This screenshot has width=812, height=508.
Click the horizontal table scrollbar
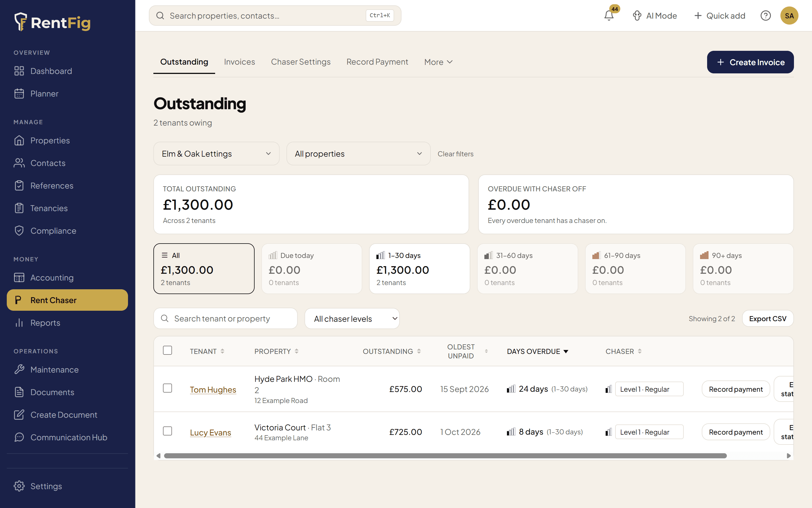[x=445, y=456]
